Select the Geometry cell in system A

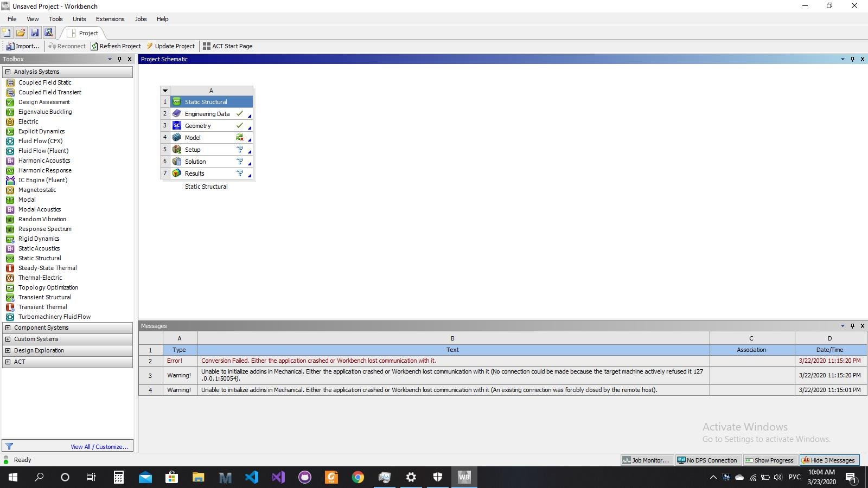click(212, 126)
